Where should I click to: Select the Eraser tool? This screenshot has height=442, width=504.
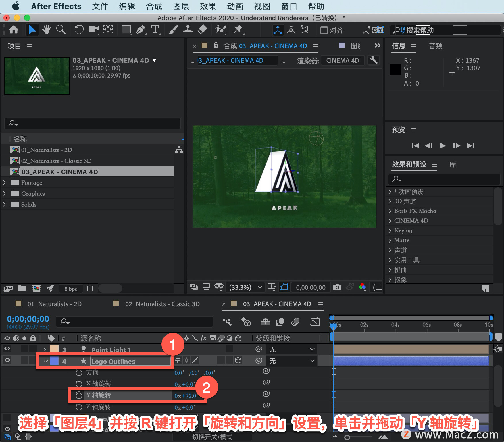tap(203, 30)
